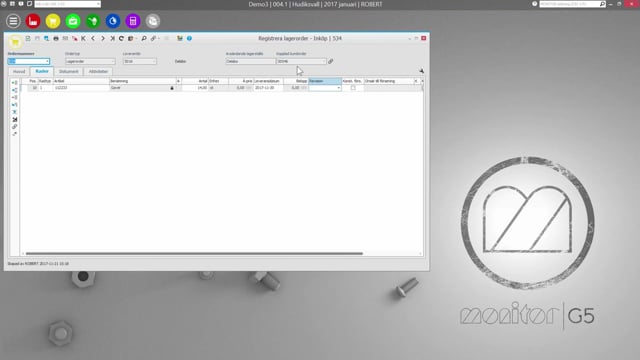The height and width of the screenshot is (360, 640).
Task: Switch to the Aktiviteter tab
Action: [98, 71]
